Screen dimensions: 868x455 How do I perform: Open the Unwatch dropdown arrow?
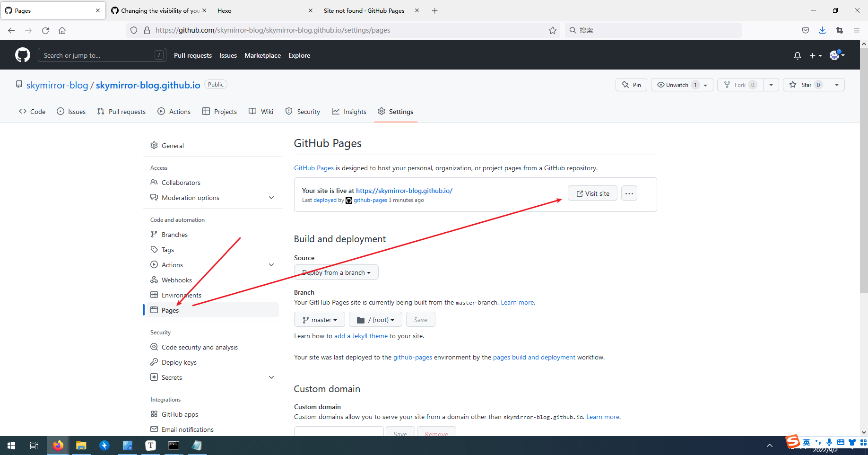click(x=706, y=85)
